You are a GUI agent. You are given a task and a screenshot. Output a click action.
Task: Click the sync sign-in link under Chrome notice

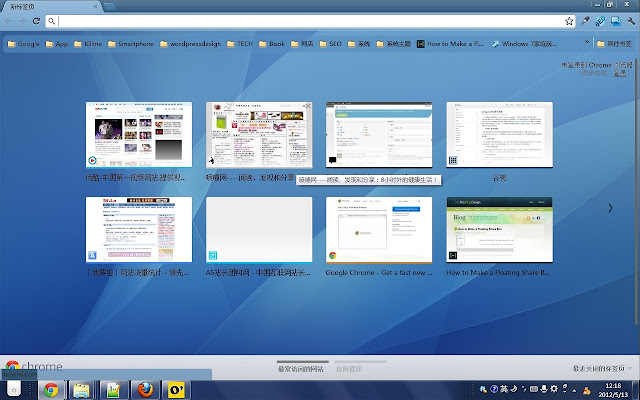[620, 73]
